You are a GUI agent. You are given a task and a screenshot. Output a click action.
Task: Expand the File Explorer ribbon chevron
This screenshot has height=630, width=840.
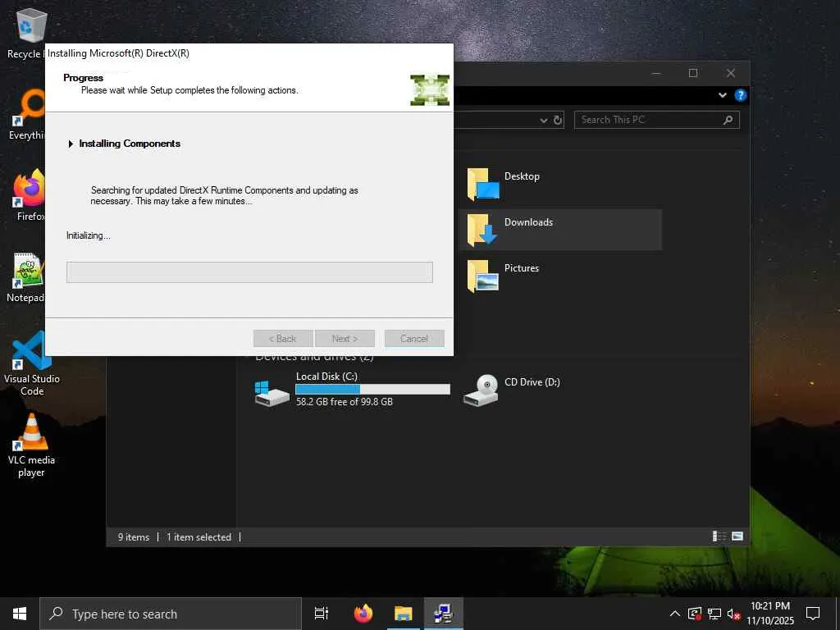click(x=722, y=95)
